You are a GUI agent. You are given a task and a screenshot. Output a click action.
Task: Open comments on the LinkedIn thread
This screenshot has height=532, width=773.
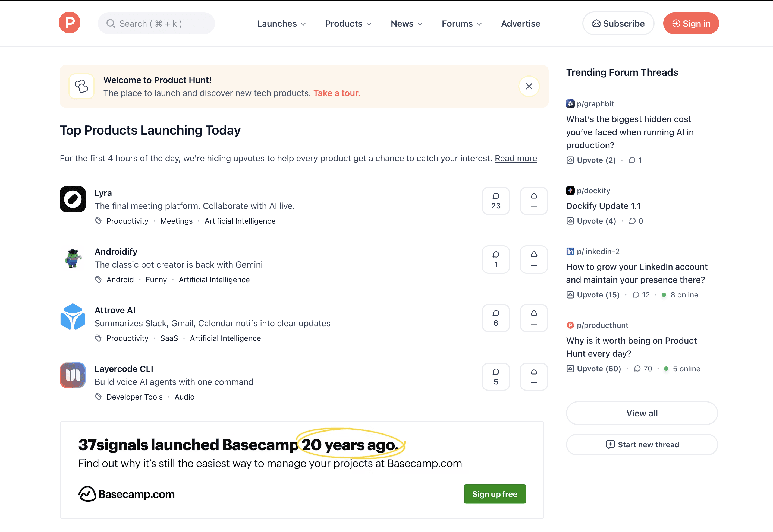[x=641, y=295]
